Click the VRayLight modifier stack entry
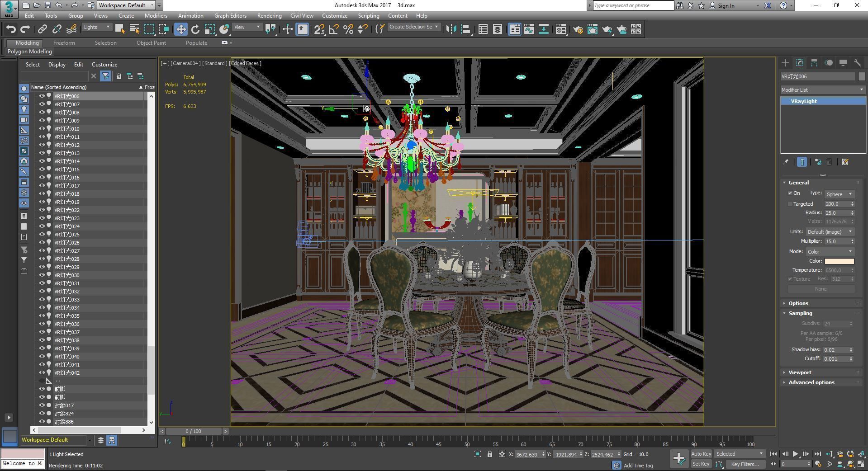 pos(823,101)
